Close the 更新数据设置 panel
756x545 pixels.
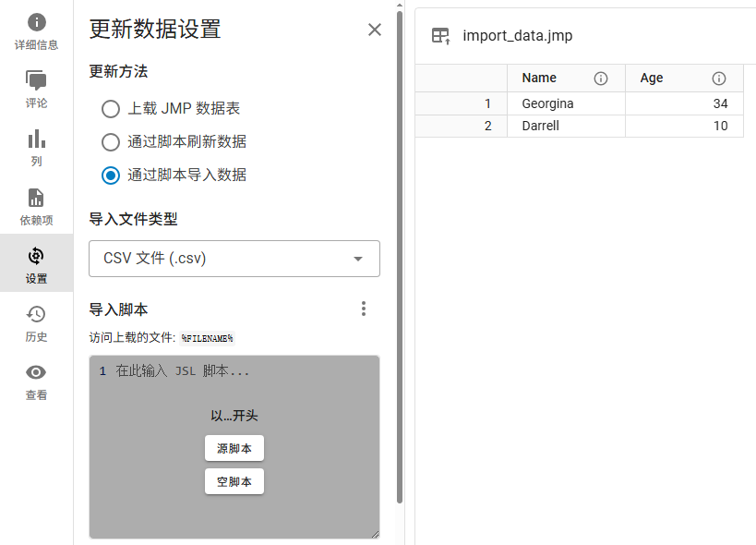(x=375, y=30)
